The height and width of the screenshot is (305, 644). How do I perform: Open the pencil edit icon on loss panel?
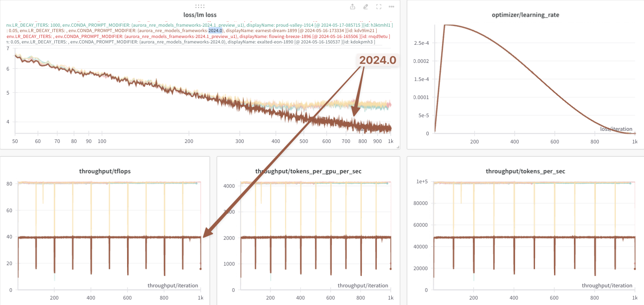click(366, 7)
